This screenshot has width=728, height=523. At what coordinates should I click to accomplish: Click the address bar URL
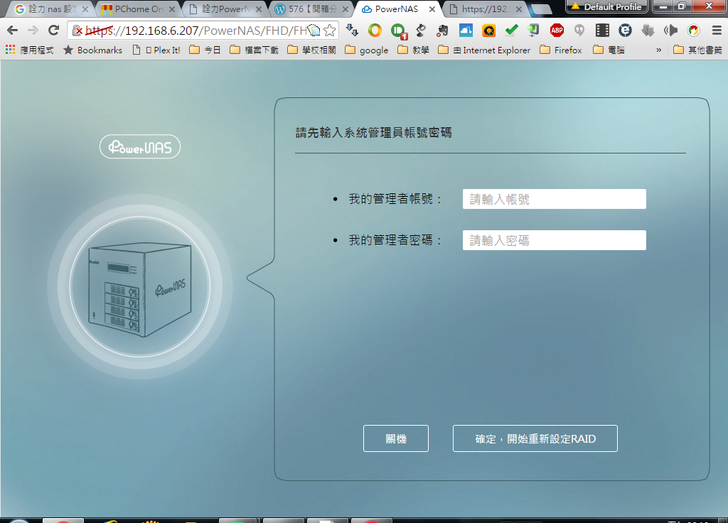tap(196, 31)
